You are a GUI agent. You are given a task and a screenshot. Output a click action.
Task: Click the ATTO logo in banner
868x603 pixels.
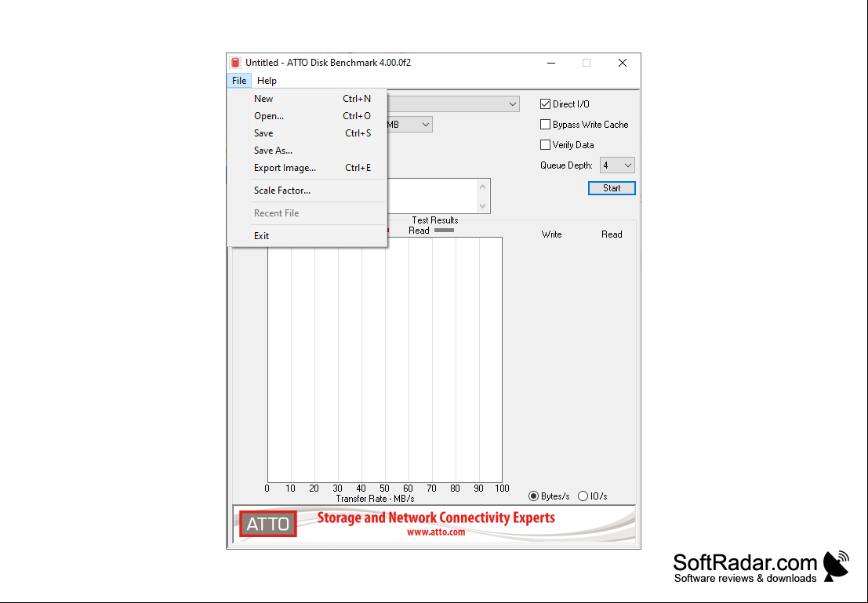(x=268, y=524)
